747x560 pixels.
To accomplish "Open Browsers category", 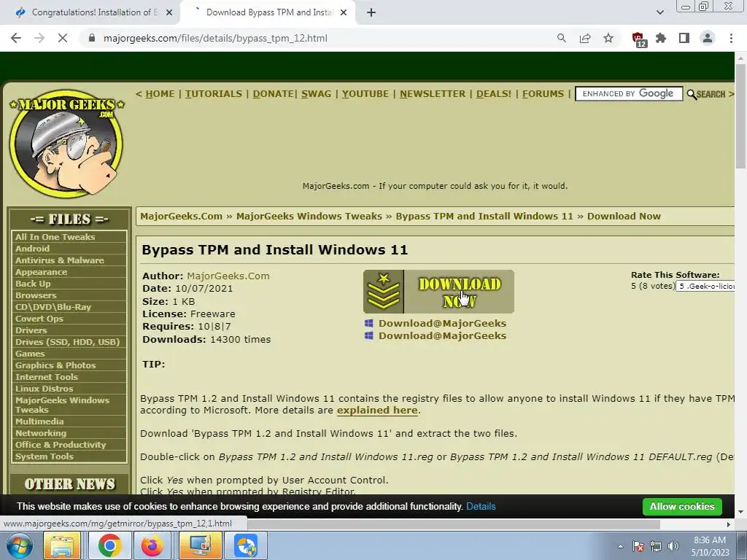I will 36,295.
